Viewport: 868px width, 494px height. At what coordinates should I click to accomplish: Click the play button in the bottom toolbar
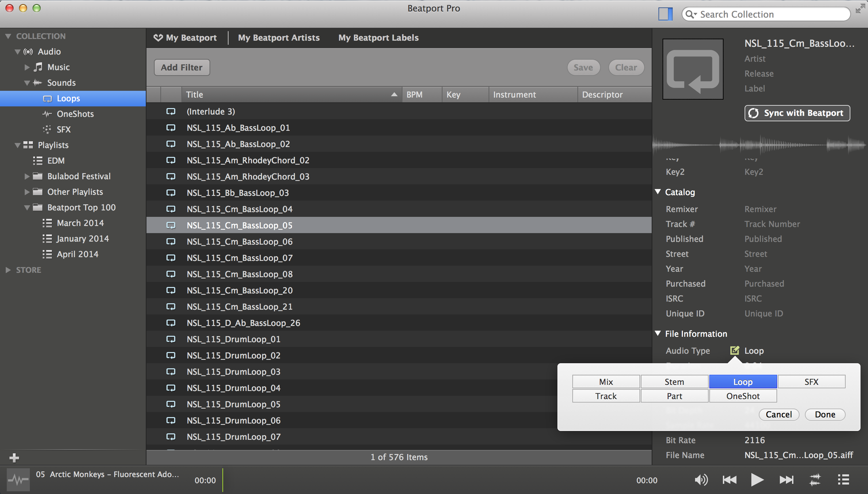(758, 479)
